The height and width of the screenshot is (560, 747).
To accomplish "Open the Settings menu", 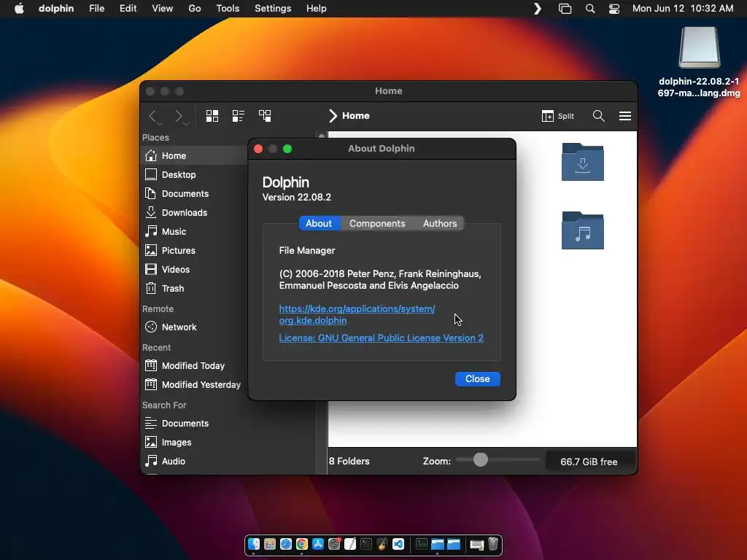I will point(273,9).
